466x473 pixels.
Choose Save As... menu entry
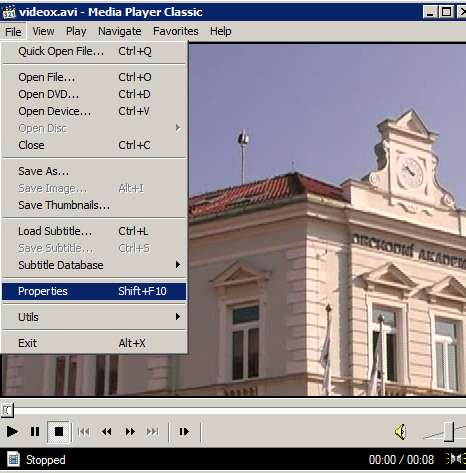point(94,171)
